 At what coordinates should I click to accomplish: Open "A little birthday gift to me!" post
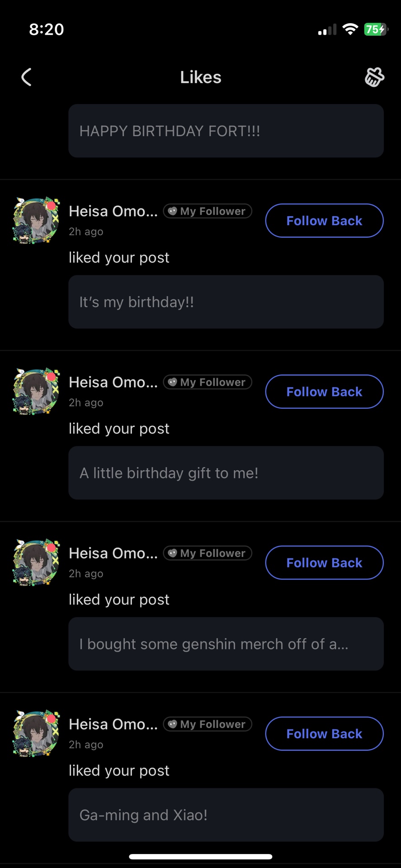click(226, 473)
